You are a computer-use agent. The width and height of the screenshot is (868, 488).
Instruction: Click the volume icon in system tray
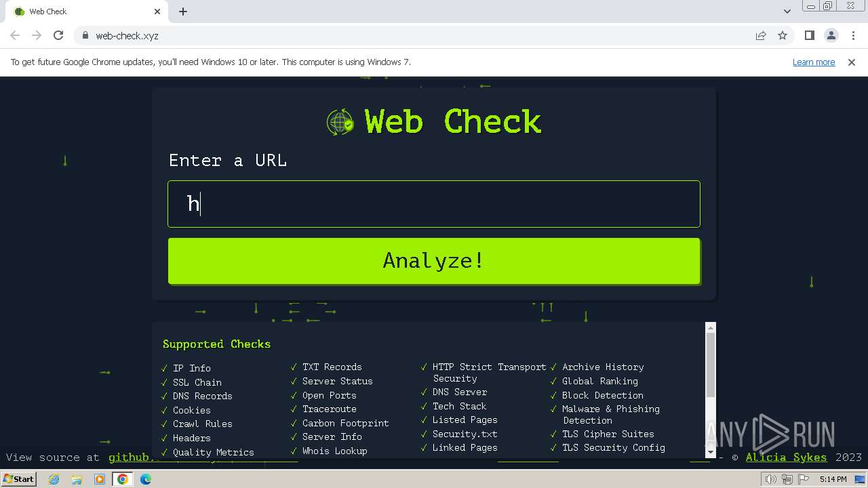[x=771, y=479]
